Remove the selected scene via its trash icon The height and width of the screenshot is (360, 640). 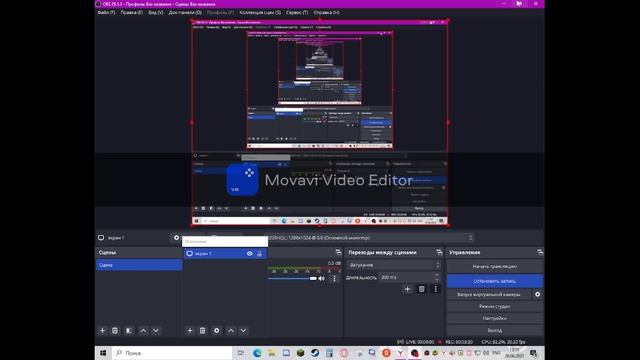pyautogui.click(x=115, y=331)
